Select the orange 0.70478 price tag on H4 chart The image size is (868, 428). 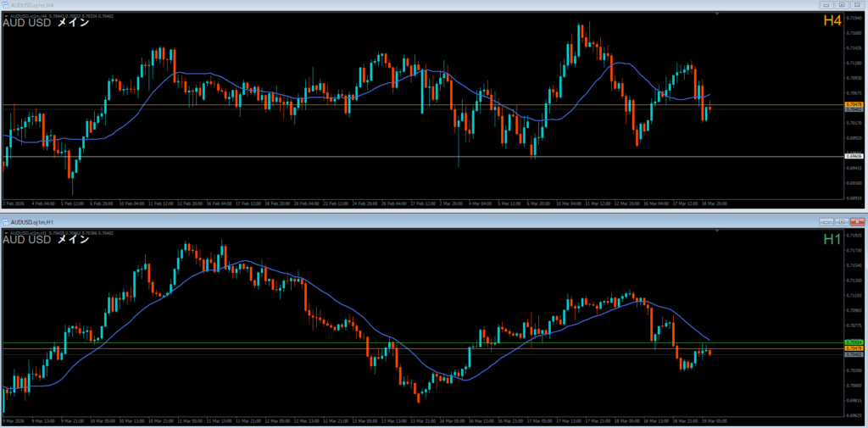[x=854, y=104]
